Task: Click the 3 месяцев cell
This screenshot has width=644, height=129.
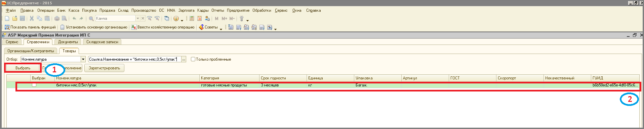Action: point(283,85)
